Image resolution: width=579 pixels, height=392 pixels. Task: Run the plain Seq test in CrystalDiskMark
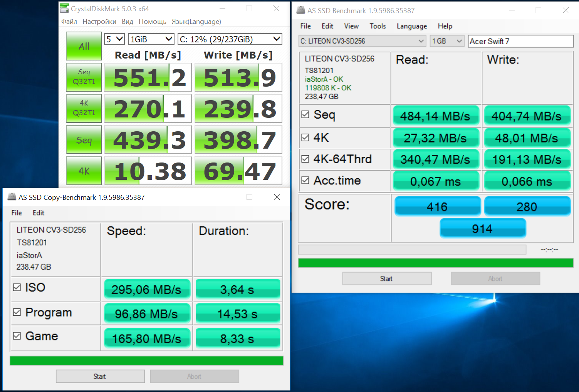pyautogui.click(x=84, y=140)
